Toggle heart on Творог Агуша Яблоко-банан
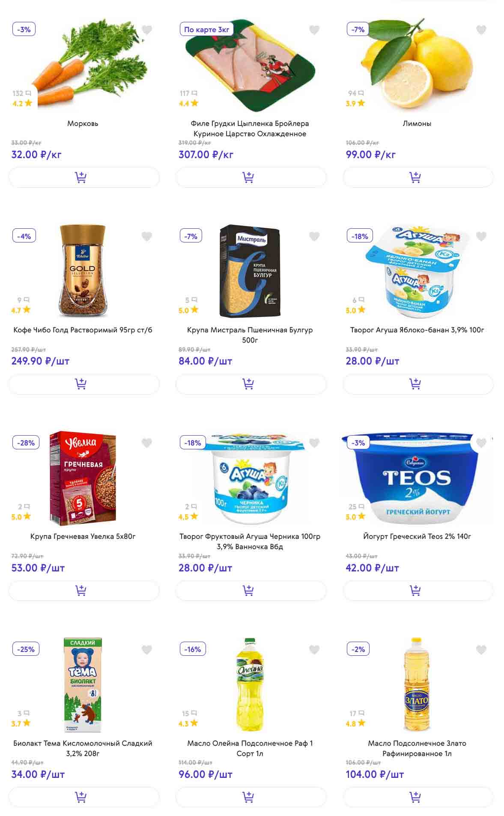This screenshot has width=504, height=816. point(481,236)
